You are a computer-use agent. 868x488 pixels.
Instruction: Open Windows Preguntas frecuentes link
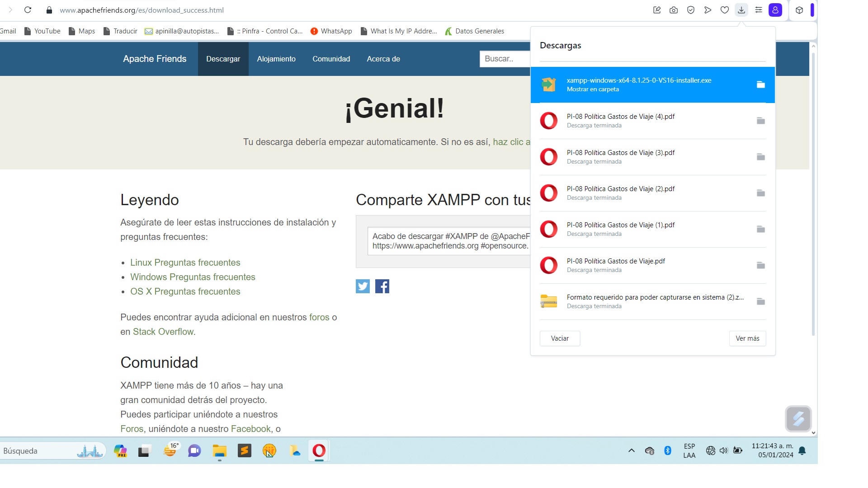[193, 277]
